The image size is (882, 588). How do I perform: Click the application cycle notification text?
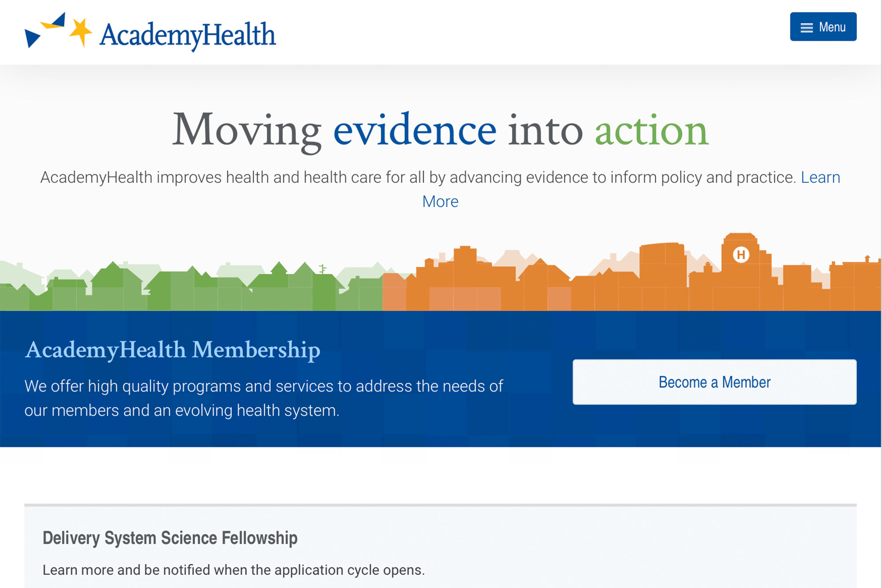point(233,570)
